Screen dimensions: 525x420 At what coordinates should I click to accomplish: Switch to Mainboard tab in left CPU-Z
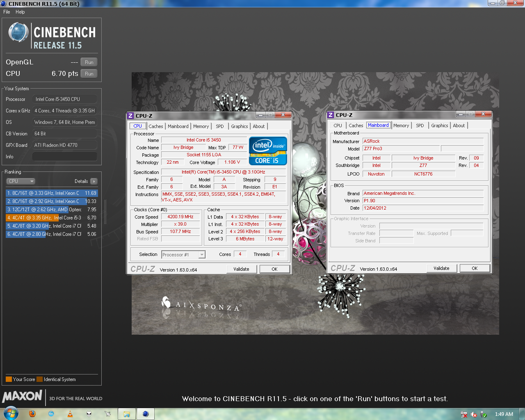[x=178, y=126]
